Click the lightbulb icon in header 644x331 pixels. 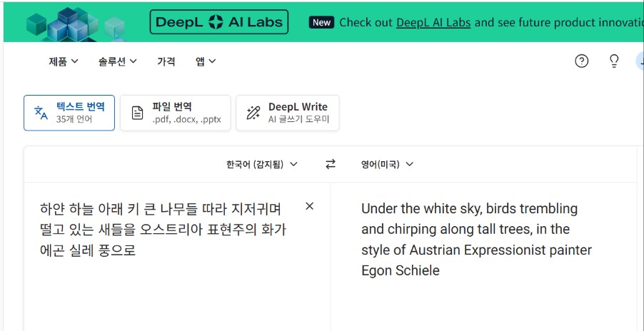pos(614,61)
